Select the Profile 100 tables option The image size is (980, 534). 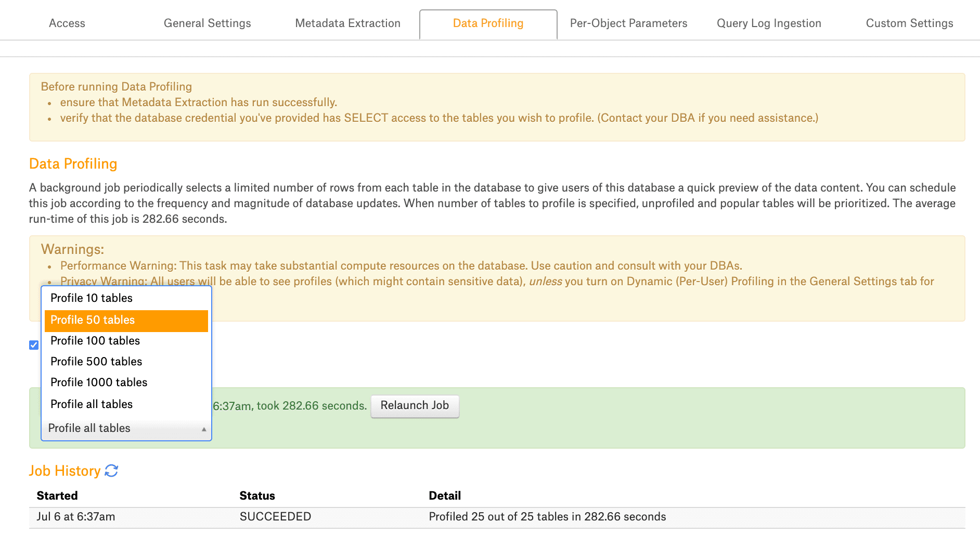95,340
